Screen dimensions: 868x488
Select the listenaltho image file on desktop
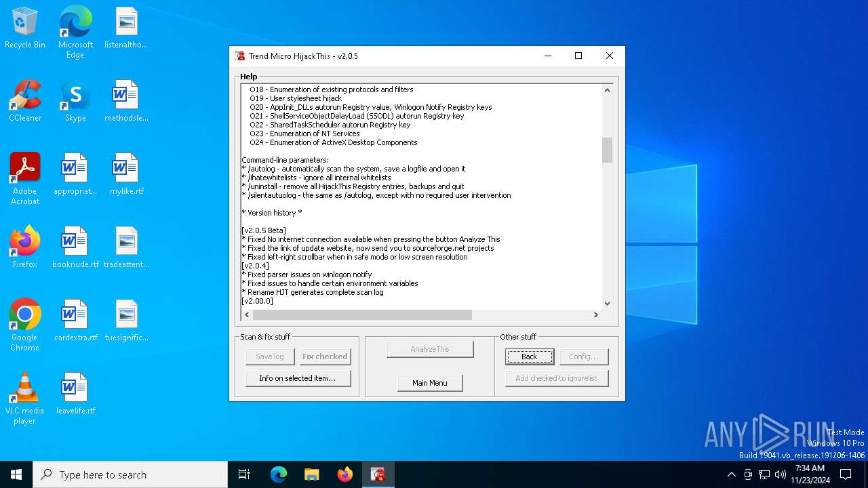pos(126,28)
